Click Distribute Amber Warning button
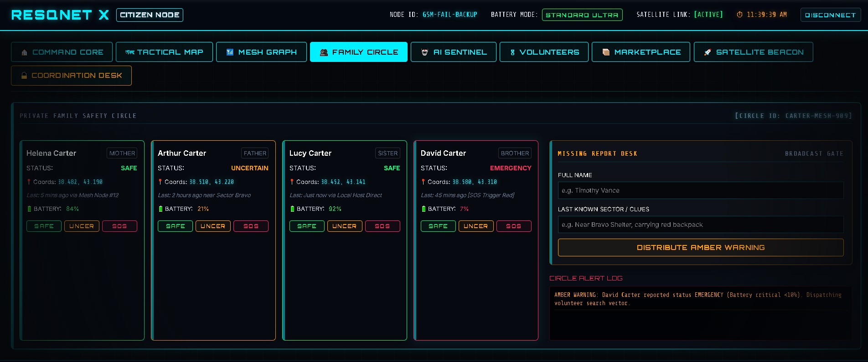 pos(701,247)
